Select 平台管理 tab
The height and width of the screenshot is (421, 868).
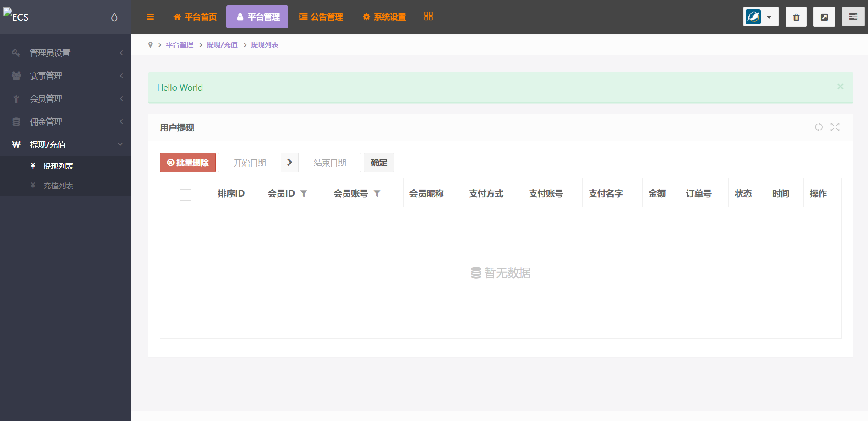pos(257,17)
